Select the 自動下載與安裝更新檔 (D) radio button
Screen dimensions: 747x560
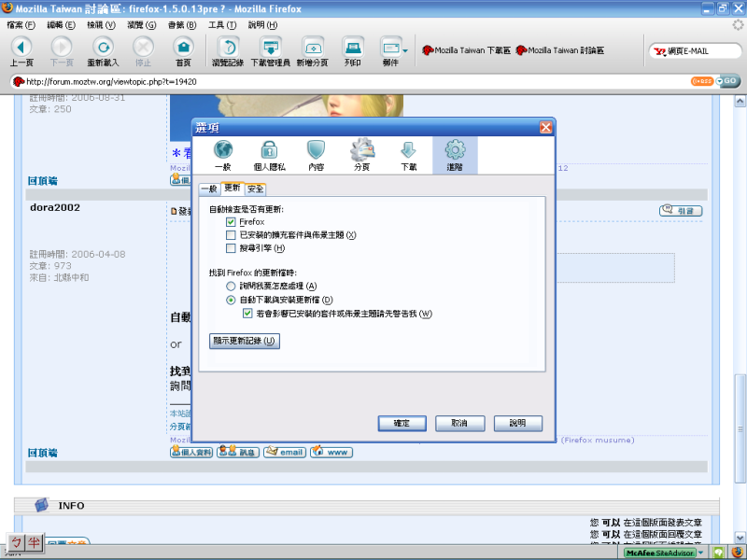(231, 300)
